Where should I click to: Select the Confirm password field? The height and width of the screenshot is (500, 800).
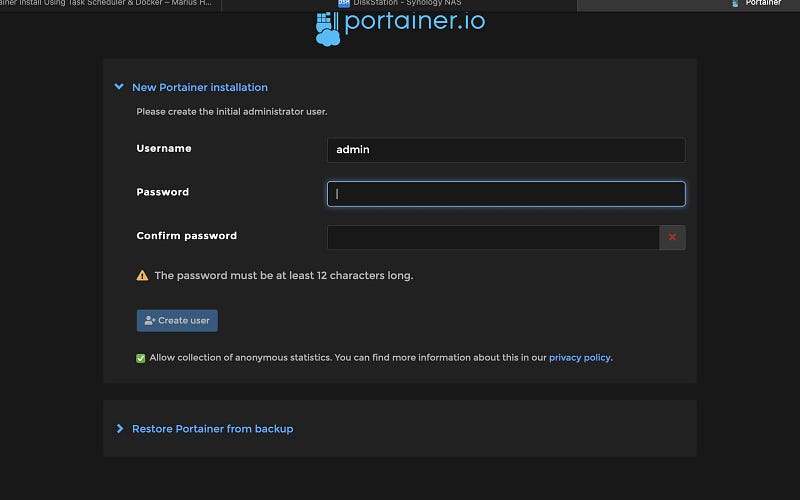coord(493,237)
